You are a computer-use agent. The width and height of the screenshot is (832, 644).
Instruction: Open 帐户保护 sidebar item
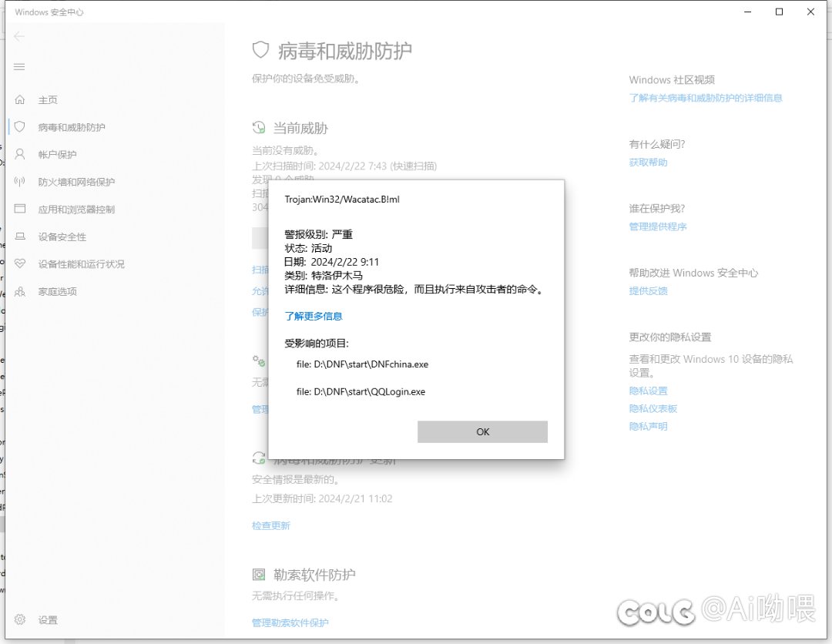(x=57, y=155)
